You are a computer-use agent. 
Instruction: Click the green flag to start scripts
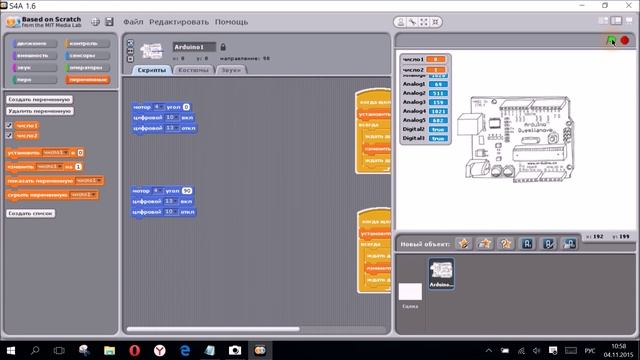[611, 40]
